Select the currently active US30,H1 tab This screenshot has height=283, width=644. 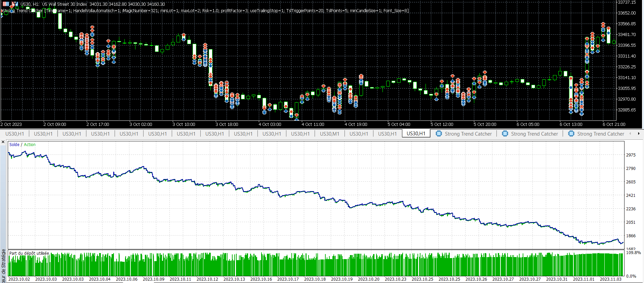click(x=416, y=134)
